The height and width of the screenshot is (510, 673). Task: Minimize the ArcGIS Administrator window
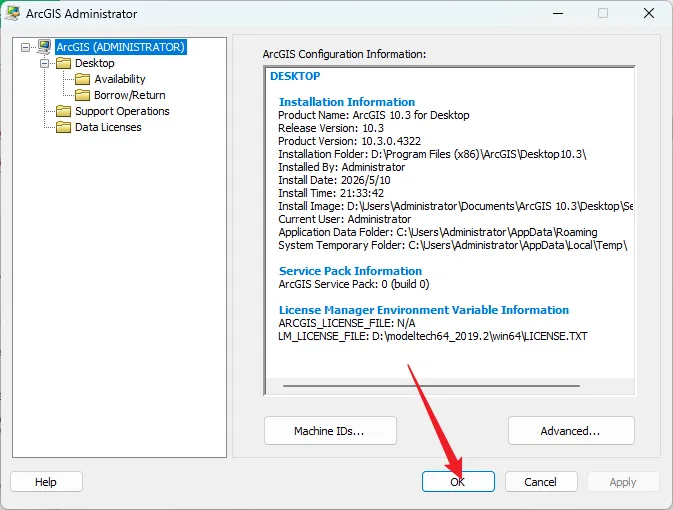(558, 13)
